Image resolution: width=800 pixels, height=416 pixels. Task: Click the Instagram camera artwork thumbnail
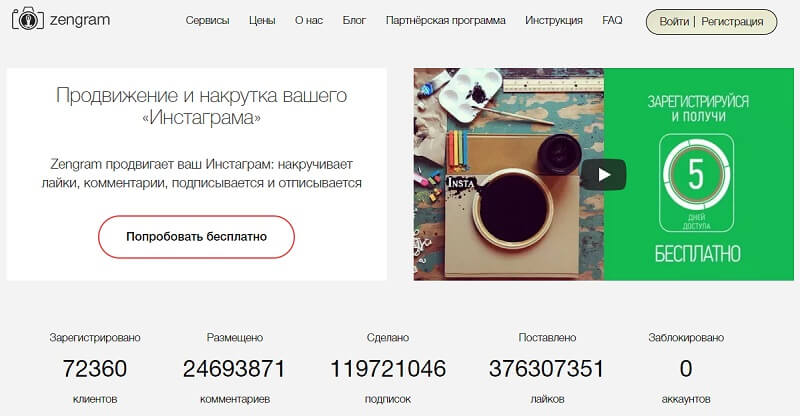click(509, 174)
